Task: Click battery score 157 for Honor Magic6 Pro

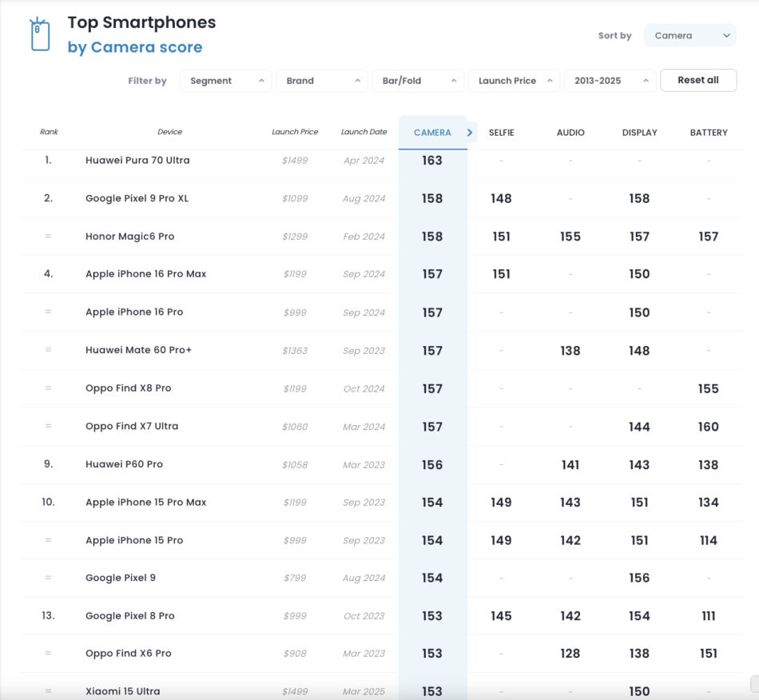Action: [708, 237]
